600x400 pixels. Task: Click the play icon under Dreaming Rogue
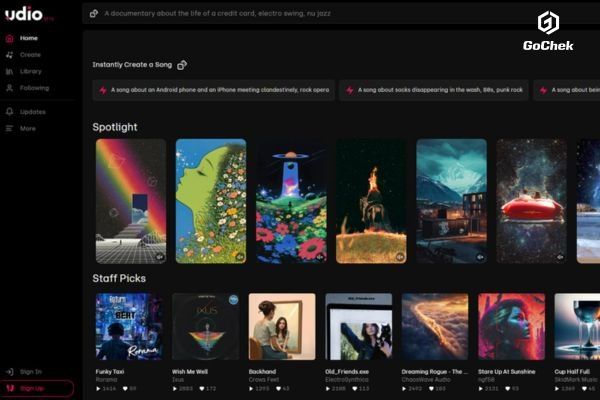click(x=404, y=389)
